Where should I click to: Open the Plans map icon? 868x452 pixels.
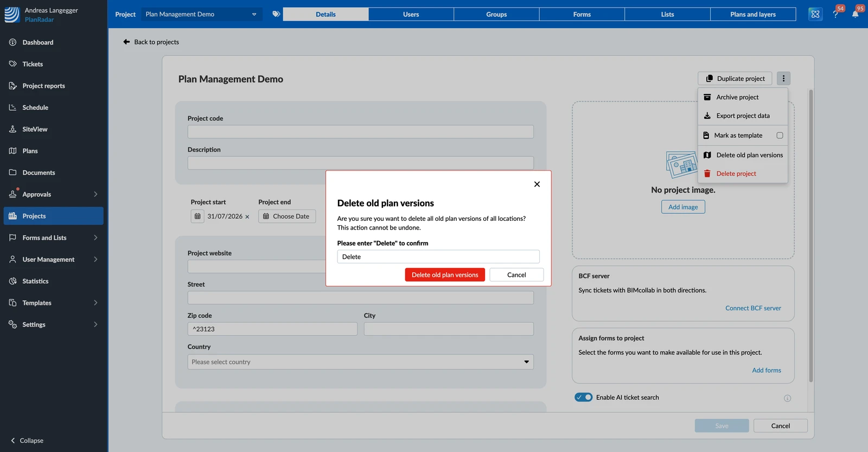(x=12, y=151)
